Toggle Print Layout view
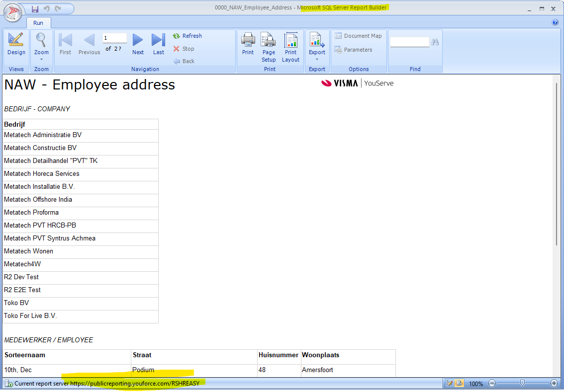The height and width of the screenshot is (392, 564). coord(290,47)
